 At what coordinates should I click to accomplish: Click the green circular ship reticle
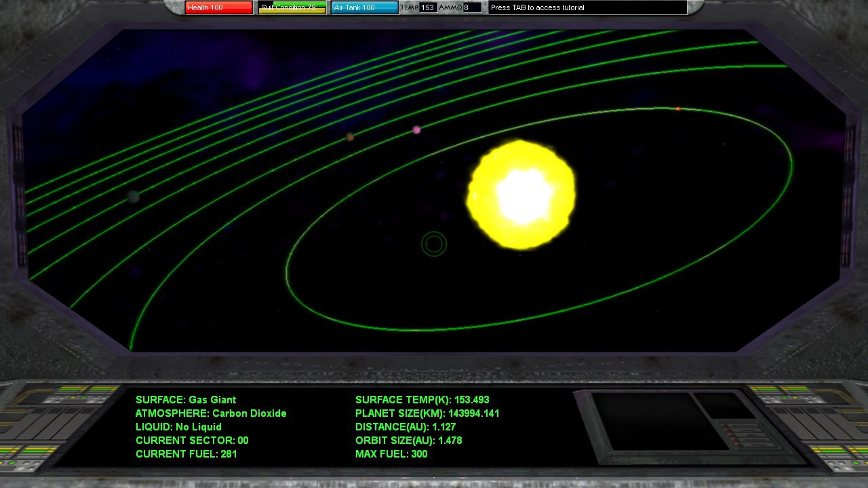click(434, 244)
